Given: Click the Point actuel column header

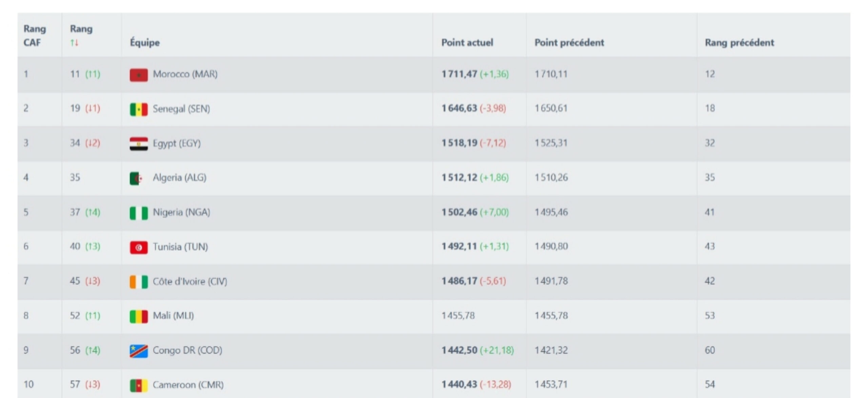Looking at the screenshot, I should 467,42.
